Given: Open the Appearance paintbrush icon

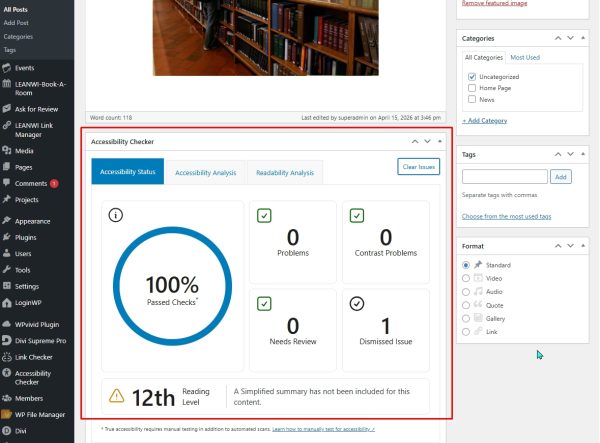Looking at the screenshot, I should [x=7, y=221].
